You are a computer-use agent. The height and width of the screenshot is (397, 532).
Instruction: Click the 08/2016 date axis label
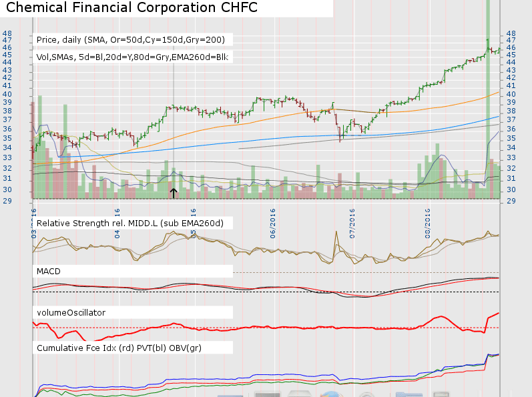pos(427,224)
